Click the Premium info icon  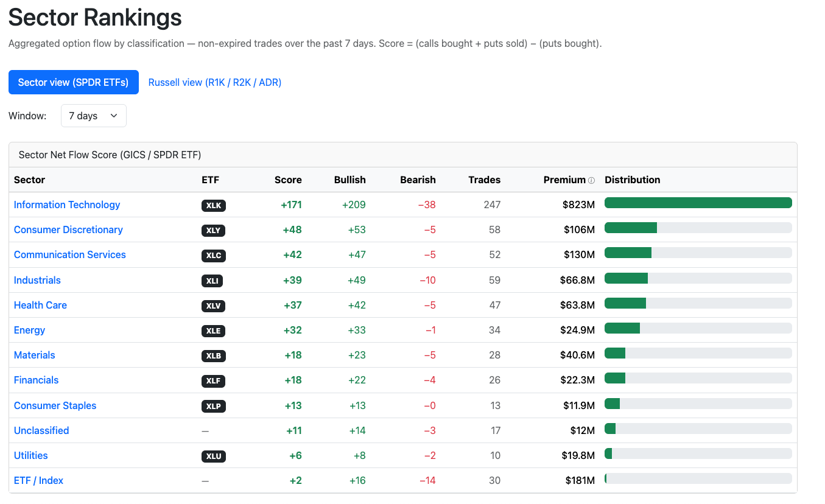click(x=591, y=180)
